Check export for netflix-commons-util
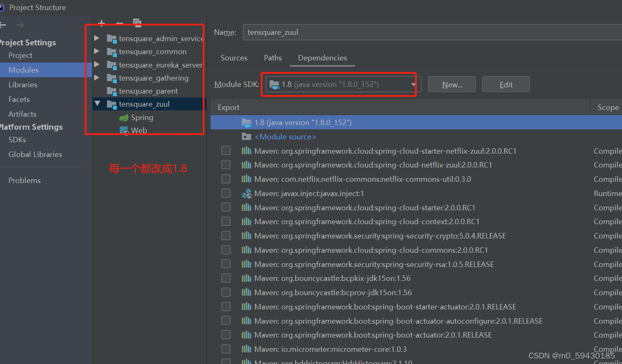The width and height of the screenshot is (622, 364). pyautogui.click(x=226, y=179)
